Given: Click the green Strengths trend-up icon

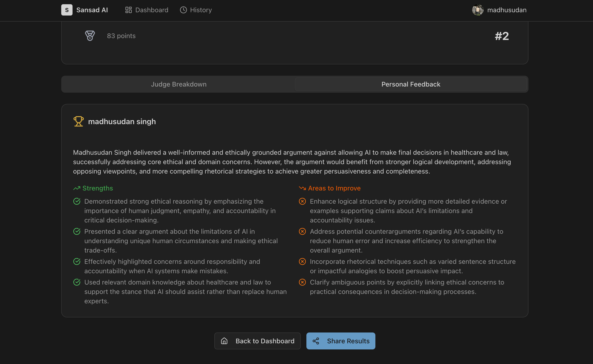Looking at the screenshot, I should [77, 188].
